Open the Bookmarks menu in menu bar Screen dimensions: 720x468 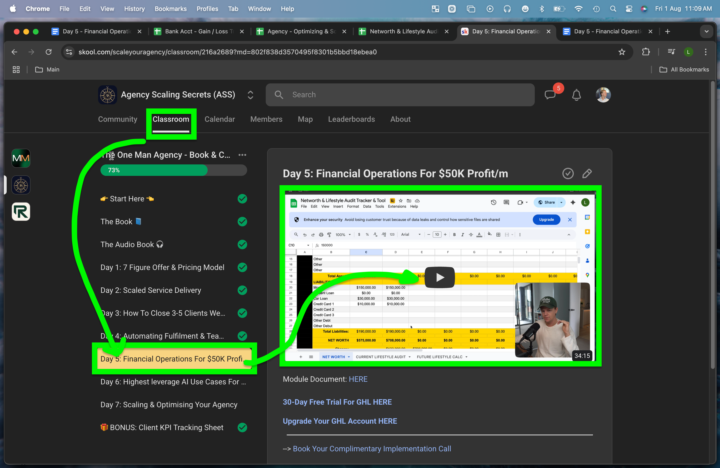(170, 8)
